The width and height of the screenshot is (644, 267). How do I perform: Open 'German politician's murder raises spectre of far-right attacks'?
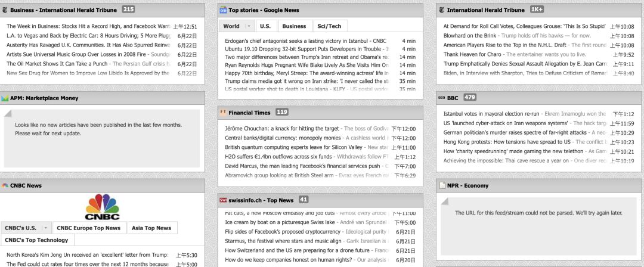click(x=515, y=133)
